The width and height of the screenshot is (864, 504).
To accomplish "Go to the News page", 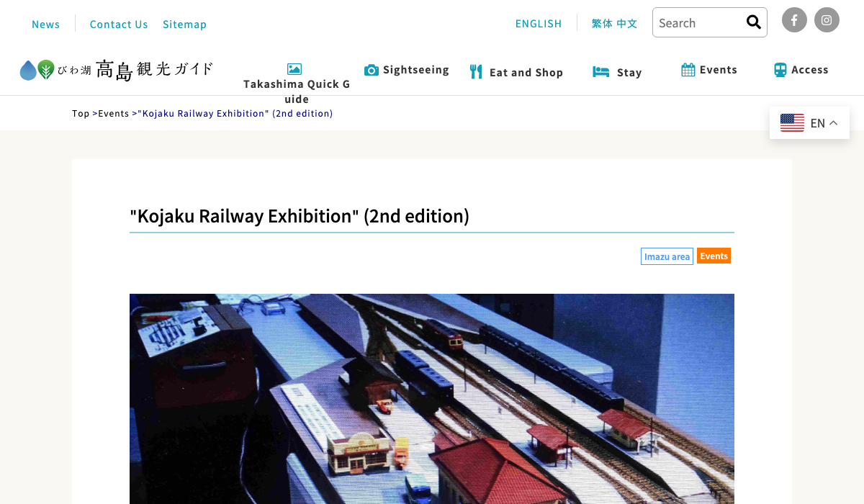I will 46,24.
